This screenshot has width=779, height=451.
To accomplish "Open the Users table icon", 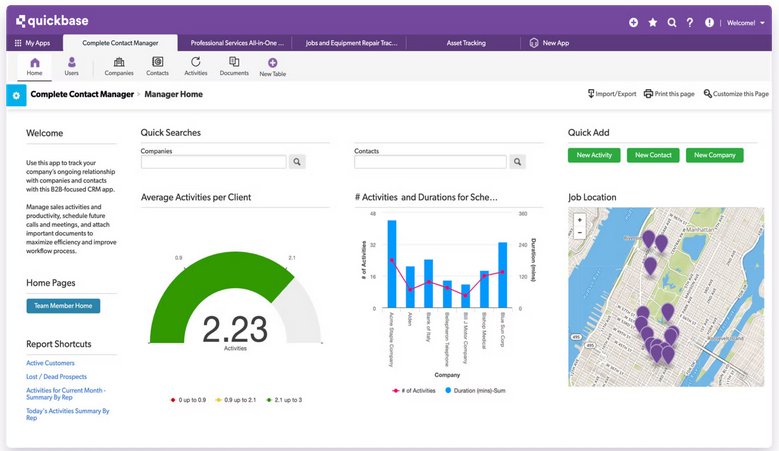I will point(71,64).
